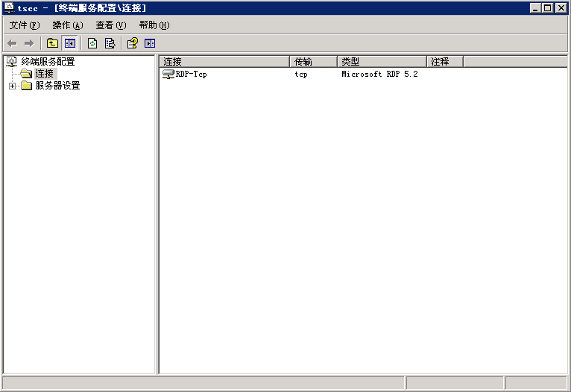Sort by the 连接 column header
The height and width of the screenshot is (392, 571).
[x=224, y=62]
